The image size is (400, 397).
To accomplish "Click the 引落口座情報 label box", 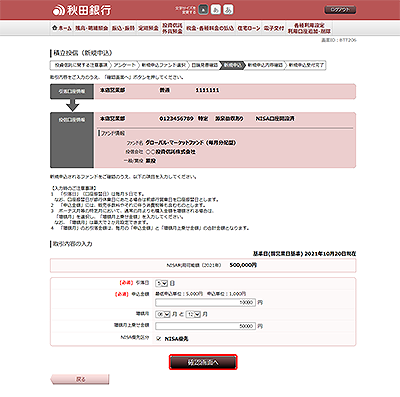I will point(72,91).
